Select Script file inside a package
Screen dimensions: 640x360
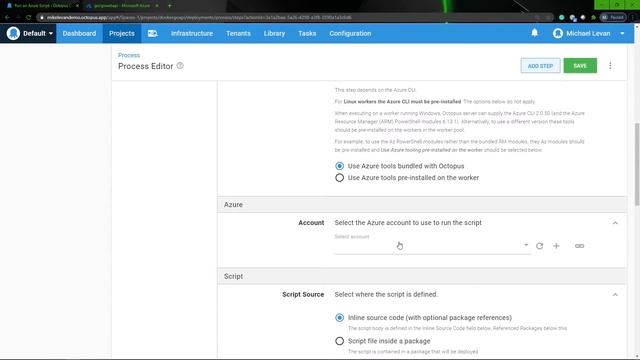[340, 341]
